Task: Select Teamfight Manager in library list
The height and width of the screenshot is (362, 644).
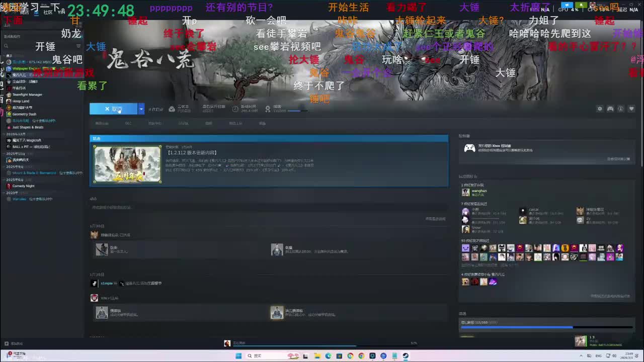Action: pyautogui.click(x=27, y=95)
